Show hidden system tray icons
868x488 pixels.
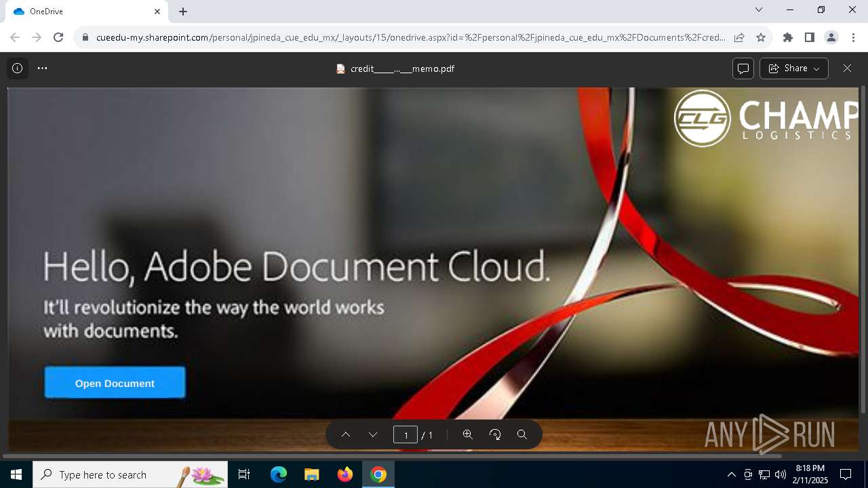coord(731,474)
